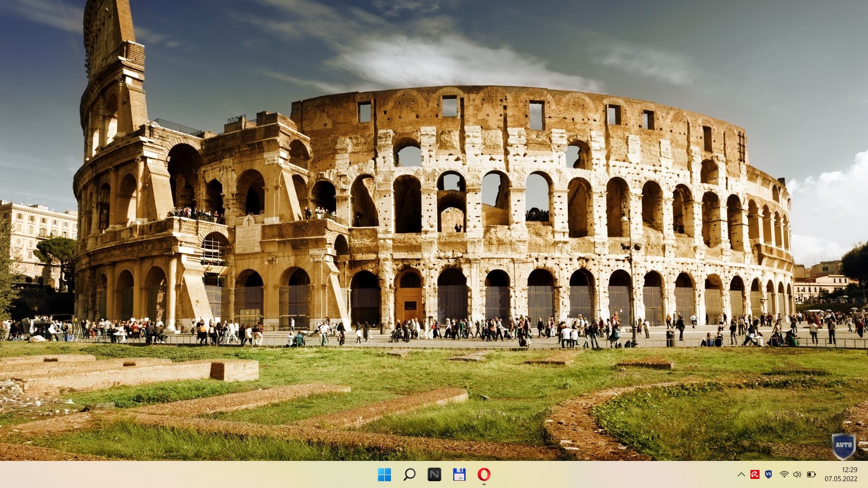The height and width of the screenshot is (488, 868).
Task: Click empty taskbar space between Opera and chevron
Action: pos(610,474)
